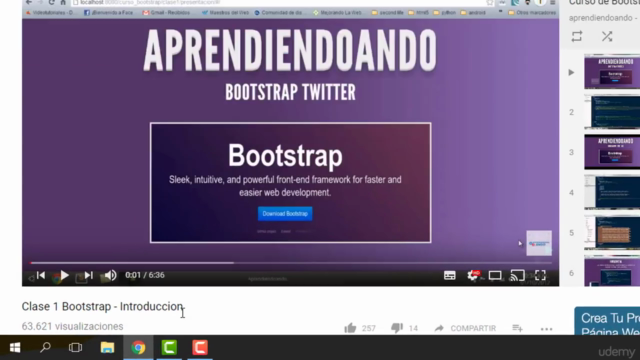
Task: Play the YouTube video
Action: pos(64,276)
